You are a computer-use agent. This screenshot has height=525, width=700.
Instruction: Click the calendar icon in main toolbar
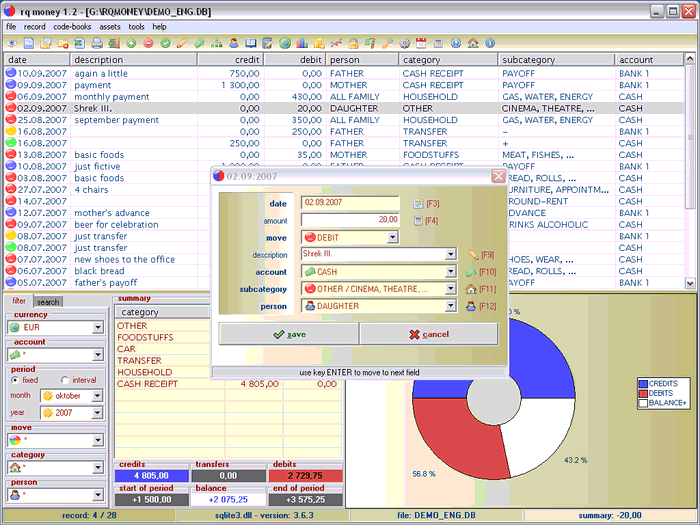pos(421,43)
